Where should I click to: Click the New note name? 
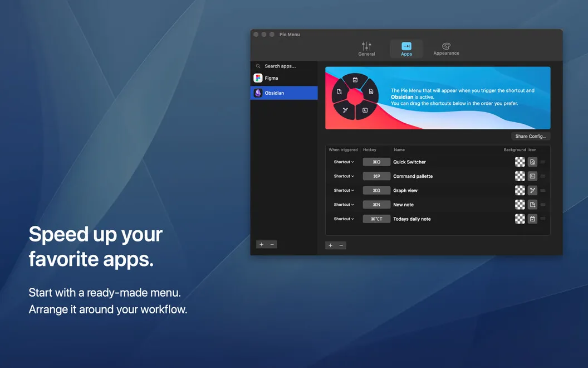pos(404,205)
